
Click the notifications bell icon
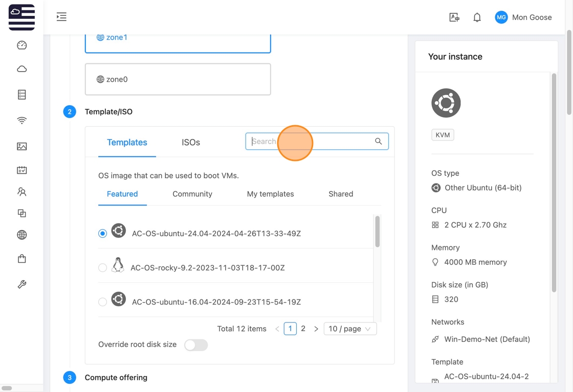(477, 17)
